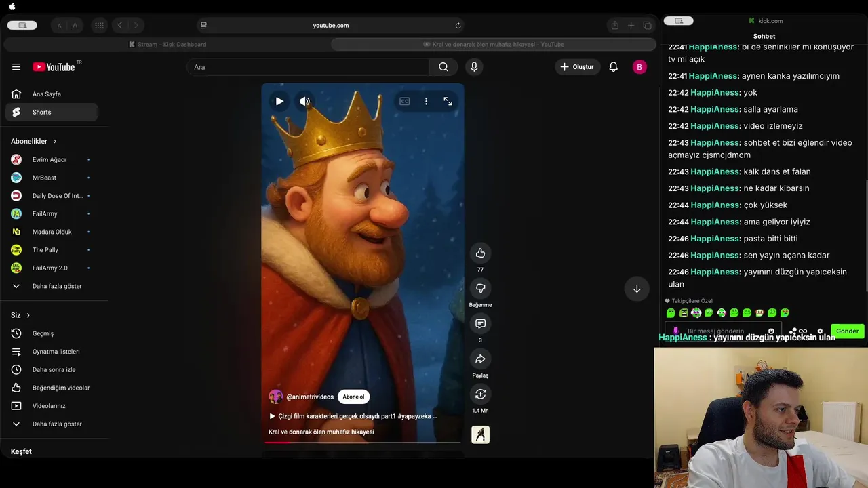Select the Kral ve donarak YouTube tab
This screenshot has width=868, height=488.
click(x=494, y=45)
